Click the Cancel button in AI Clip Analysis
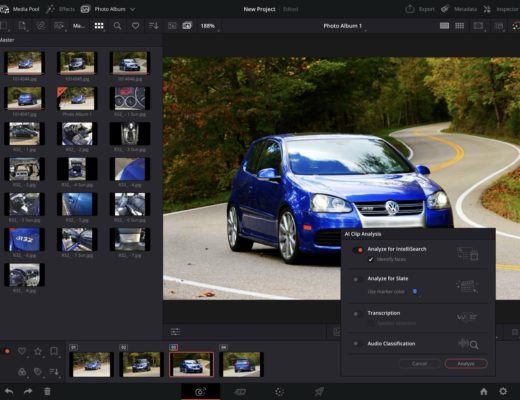This screenshot has height=400, width=520. click(x=419, y=364)
